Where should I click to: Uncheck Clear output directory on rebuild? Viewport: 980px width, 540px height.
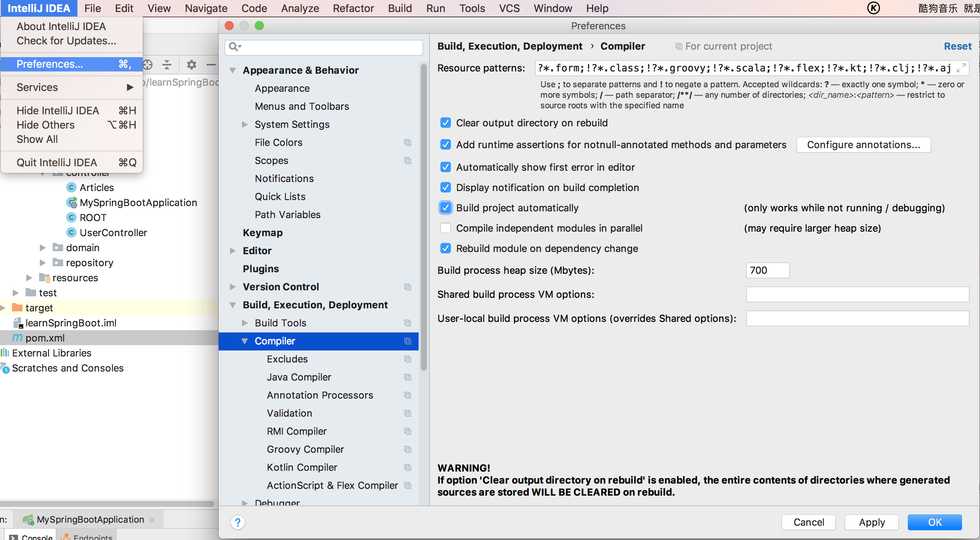pos(446,123)
